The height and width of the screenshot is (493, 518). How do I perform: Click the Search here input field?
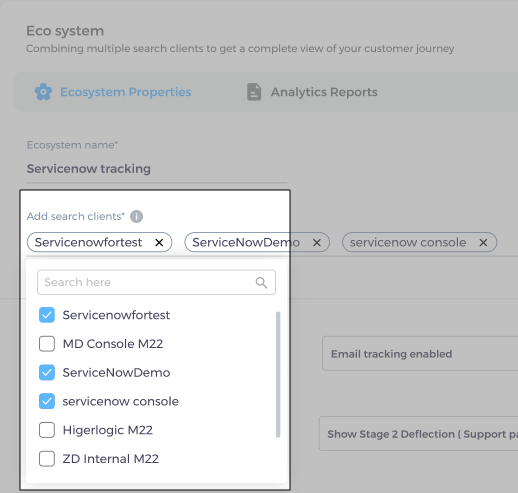click(x=156, y=282)
